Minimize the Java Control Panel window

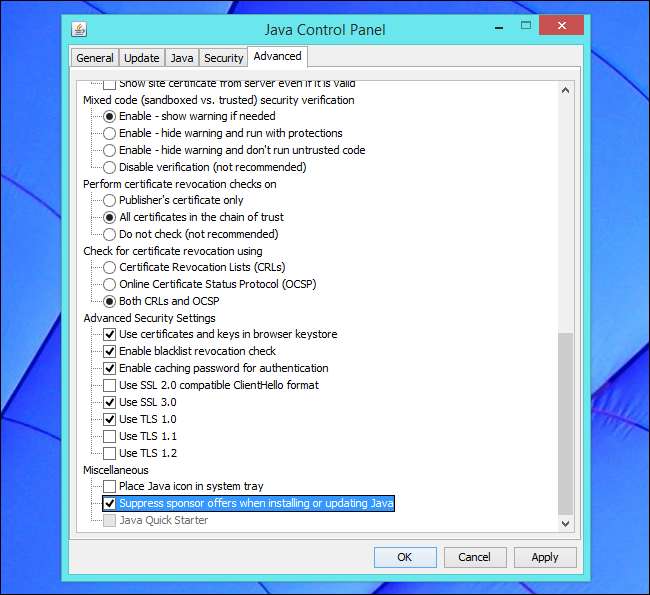click(x=499, y=27)
